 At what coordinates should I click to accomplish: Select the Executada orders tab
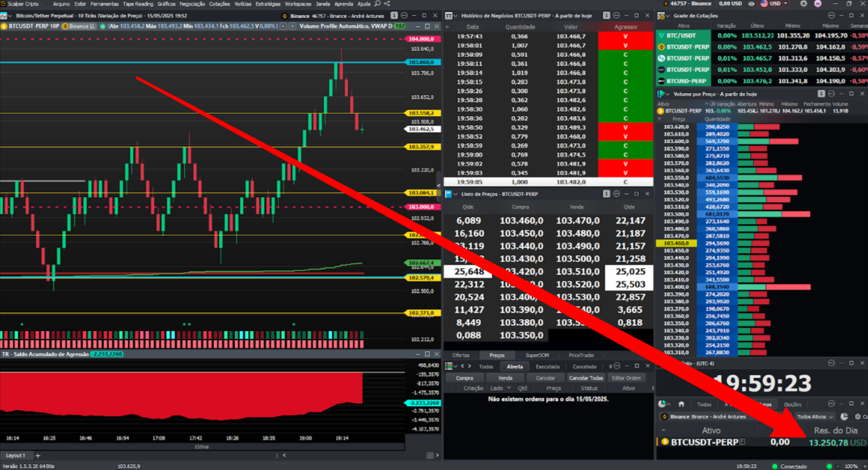(548, 367)
